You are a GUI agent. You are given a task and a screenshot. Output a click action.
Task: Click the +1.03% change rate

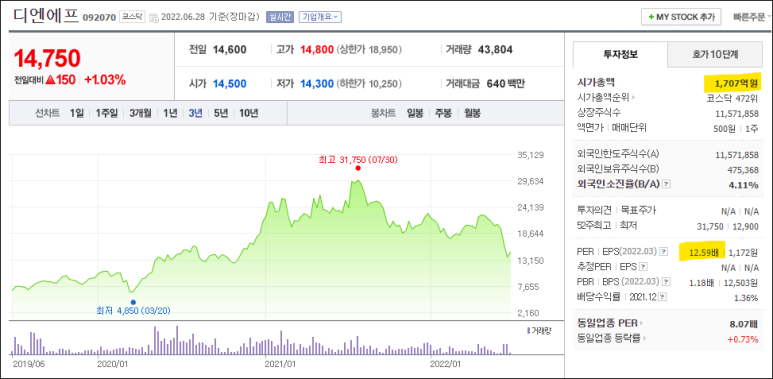pyautogui.click(x=105, y=80)
